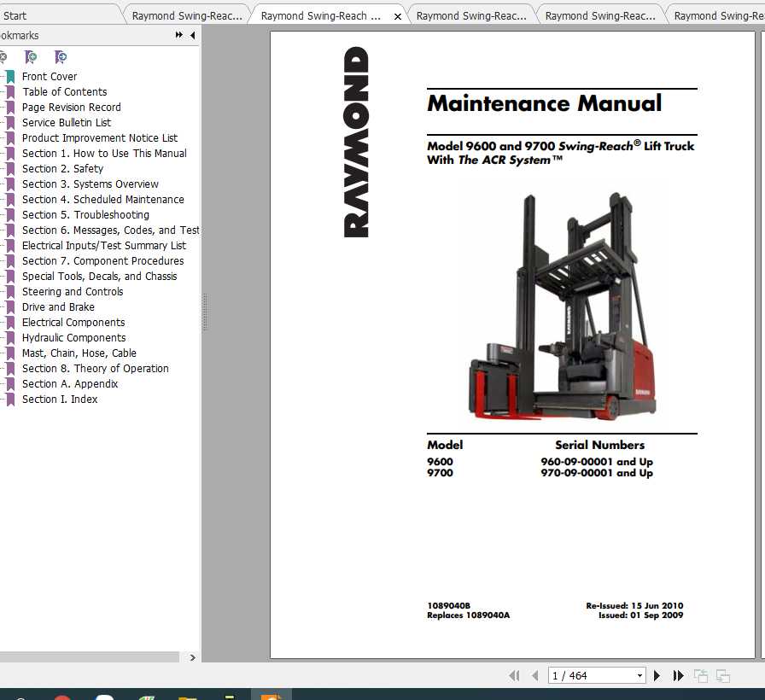Open the Page Revision Record bookmark
Image resolution: width=765 pixels, height=700 pixels.
coord(71,107)
